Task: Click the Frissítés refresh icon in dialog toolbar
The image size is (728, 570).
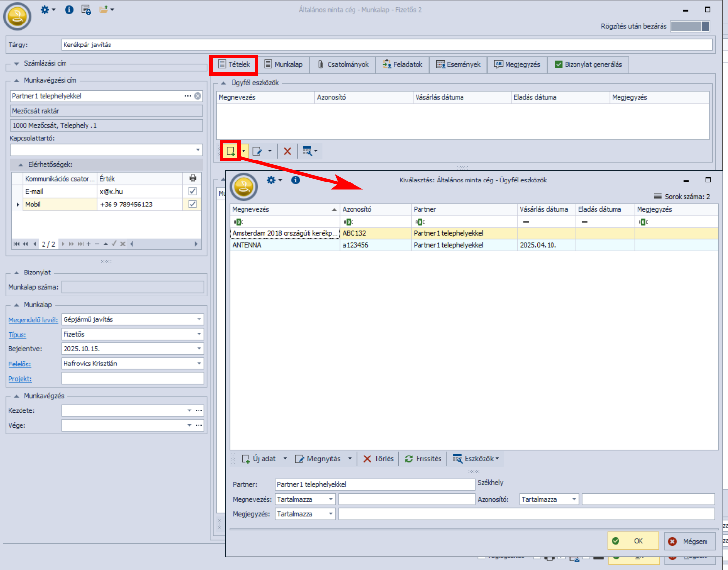Action: tap(409, 459)
